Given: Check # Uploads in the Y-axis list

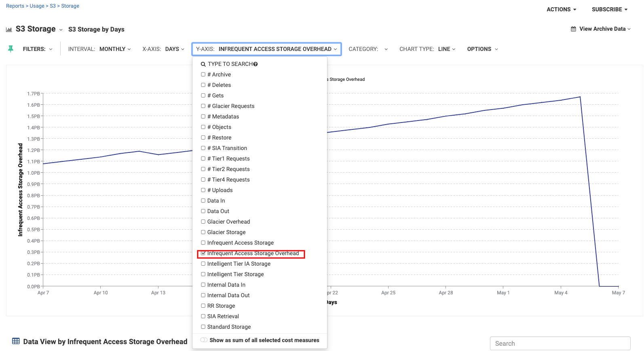Looking at the screenshot, I should (203, 190).
